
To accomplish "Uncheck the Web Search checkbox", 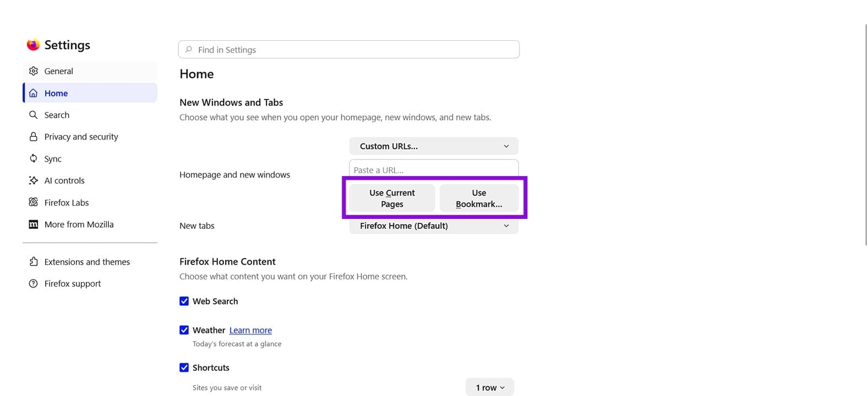I will pyautogui.click(x=184, y=301).
